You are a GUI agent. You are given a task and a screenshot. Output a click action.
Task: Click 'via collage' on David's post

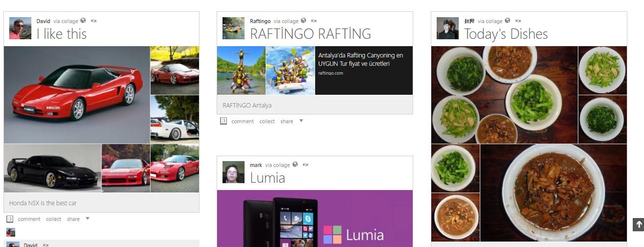point(66,21)
